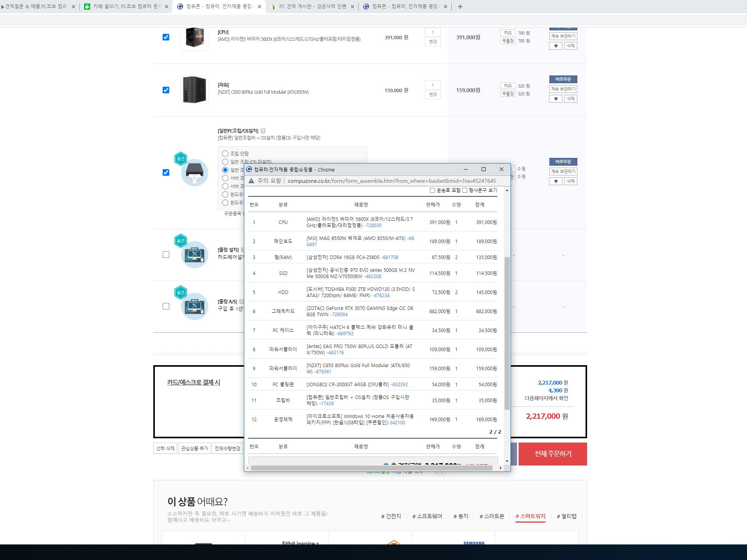747x560 pixels.
Task: Check the 출장 A/S option checkbox
Action: pyautogui.click(x=166, y=306)
